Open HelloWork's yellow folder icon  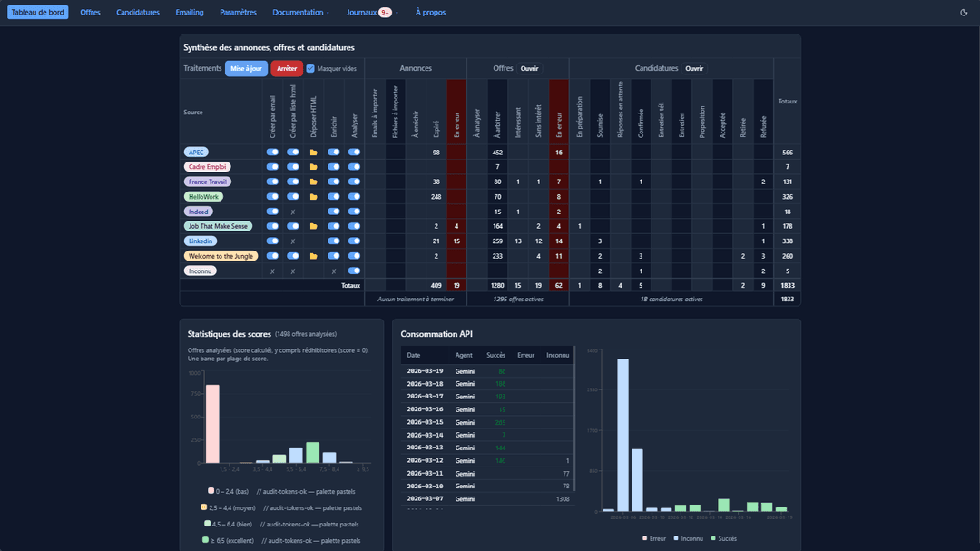313,197
